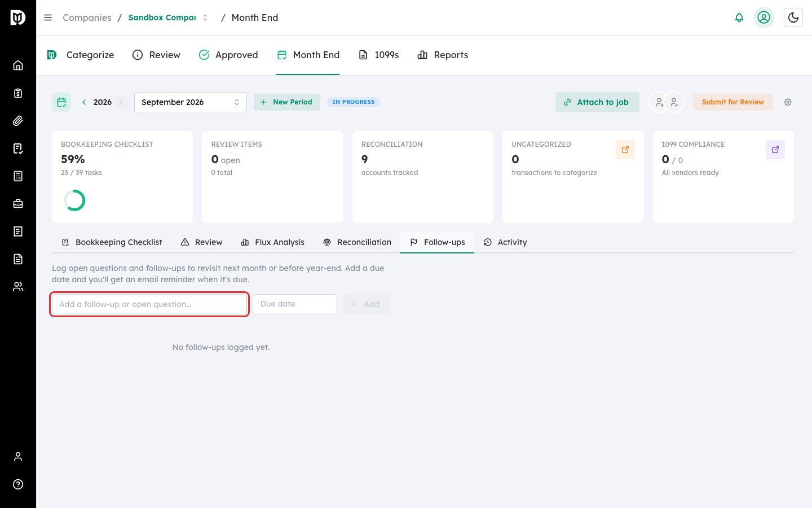Open the folded-corner document icon above the people icon
812x508 pixels.
pyautogui.click(x=18, y=259)
